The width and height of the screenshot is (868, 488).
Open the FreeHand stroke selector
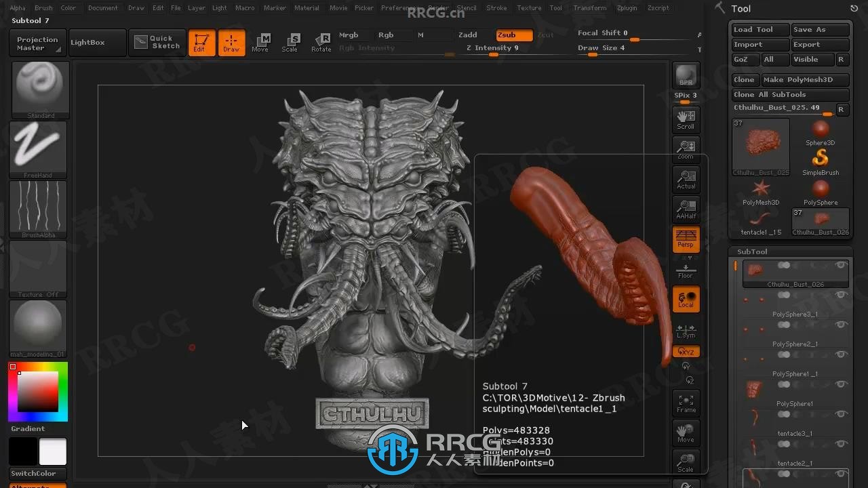point(38,150)
